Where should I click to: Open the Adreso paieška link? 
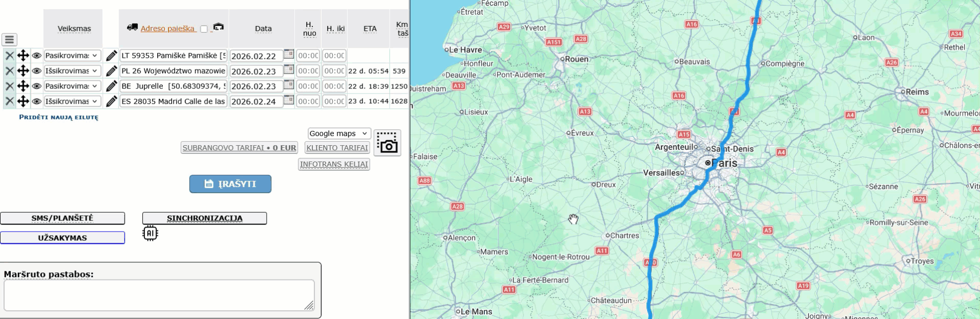point(168,29)
